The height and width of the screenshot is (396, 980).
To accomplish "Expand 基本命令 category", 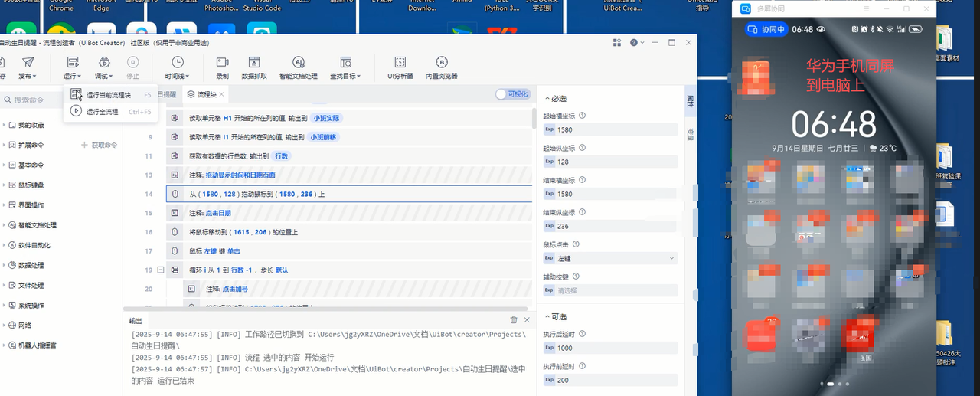I will [4, 165].
